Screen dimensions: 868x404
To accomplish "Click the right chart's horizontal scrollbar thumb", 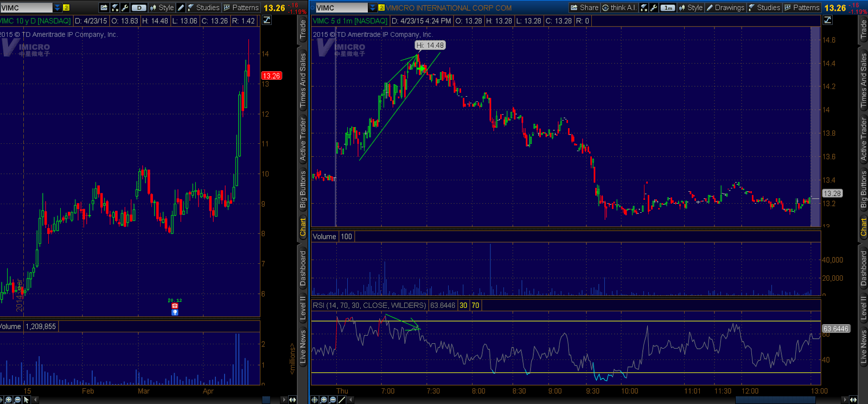I will point(775,400).
